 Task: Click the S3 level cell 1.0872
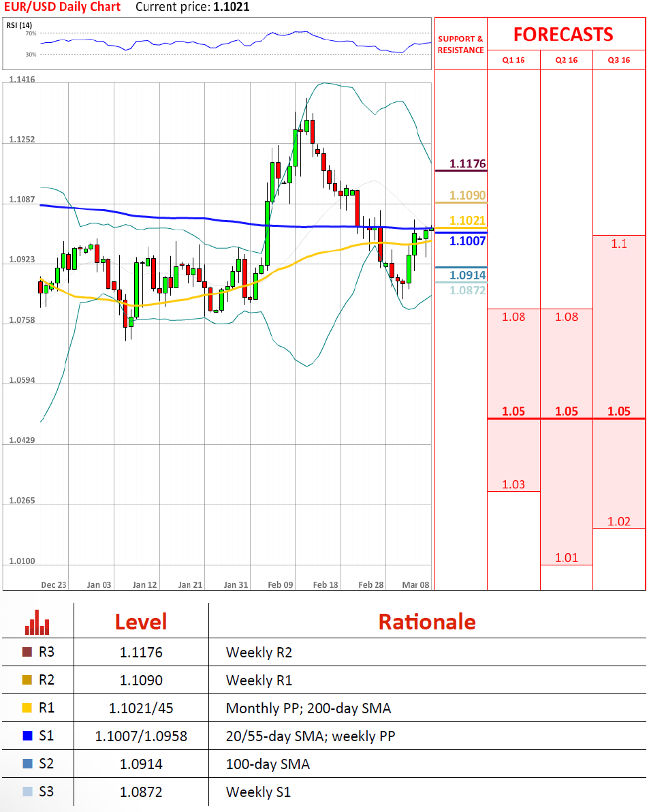point(141,792)
